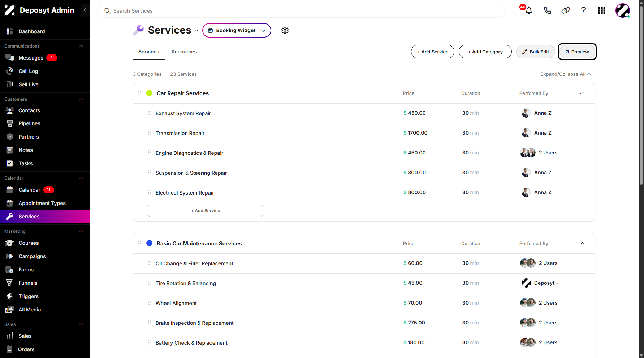
Task: Collapse the Communications sidebar section
Action: tap(81, 46)
